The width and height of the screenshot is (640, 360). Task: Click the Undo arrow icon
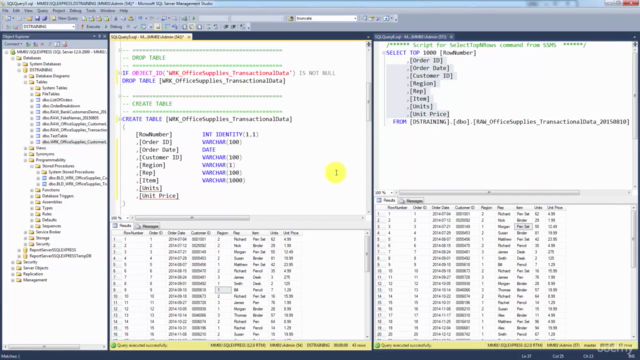(140, 18)
